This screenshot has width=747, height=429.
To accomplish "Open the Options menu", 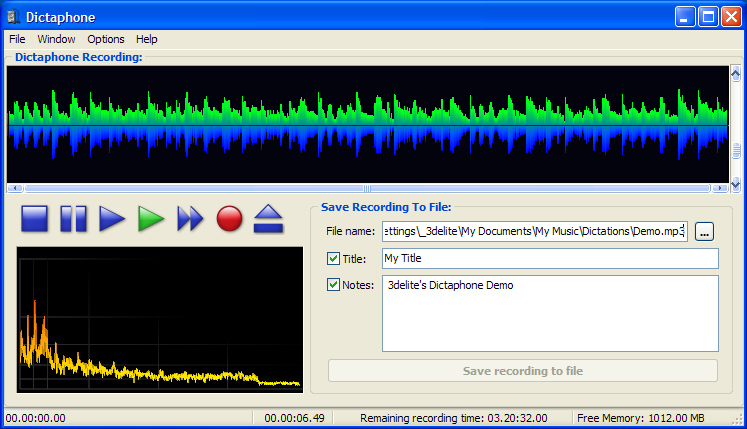I will (x=106, y=39).
